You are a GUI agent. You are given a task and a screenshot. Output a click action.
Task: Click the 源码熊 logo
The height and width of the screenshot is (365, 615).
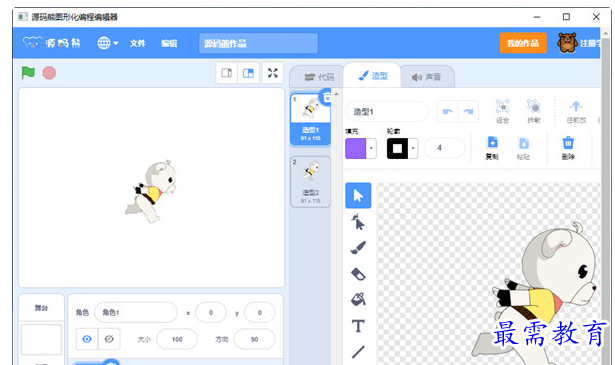[x=51, y=43]
